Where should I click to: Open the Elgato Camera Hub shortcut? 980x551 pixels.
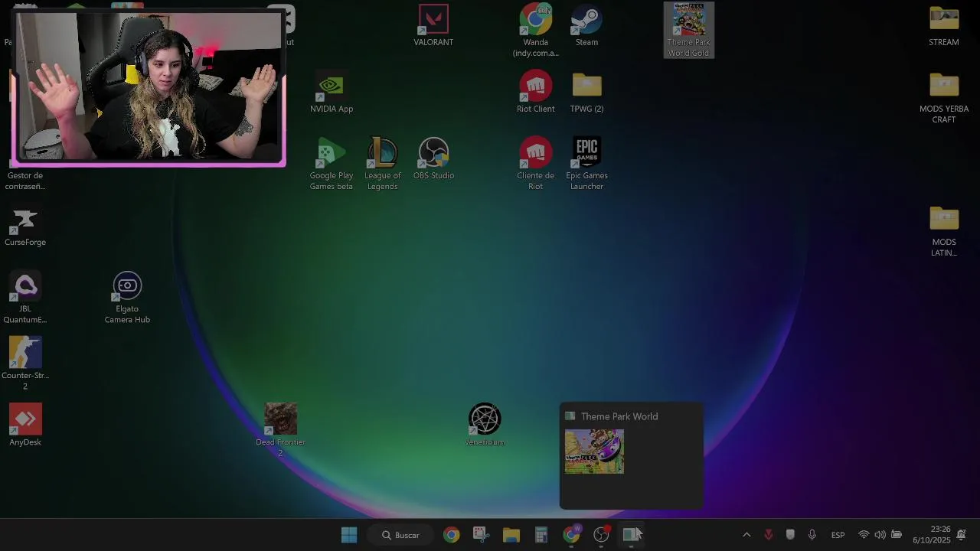[x=127, y=298]
